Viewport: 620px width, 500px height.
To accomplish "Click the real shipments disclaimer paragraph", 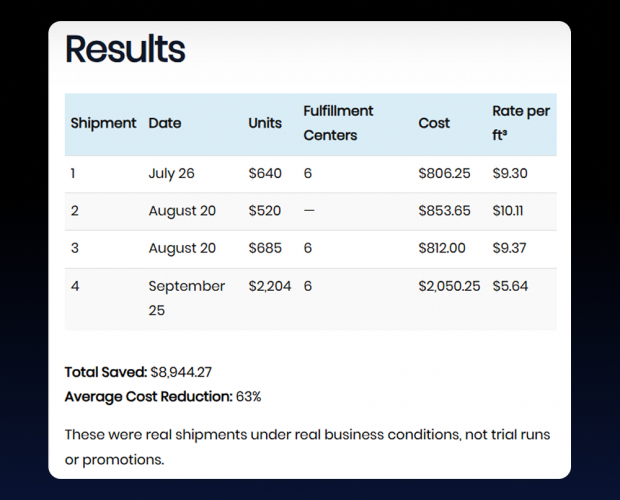I will 307,447.
